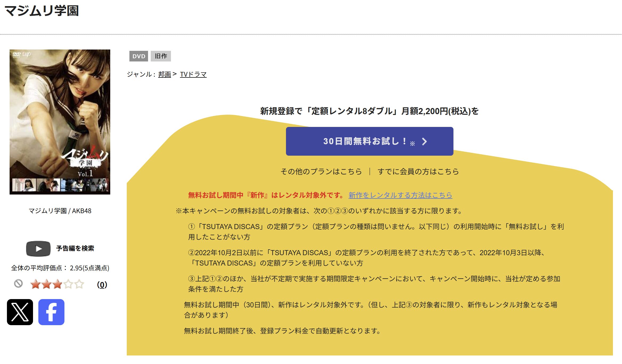This screenshot has width=622, height=364.
Task: Open the 予告編を検索 trailer search link
Action: (x=75, y=249)
